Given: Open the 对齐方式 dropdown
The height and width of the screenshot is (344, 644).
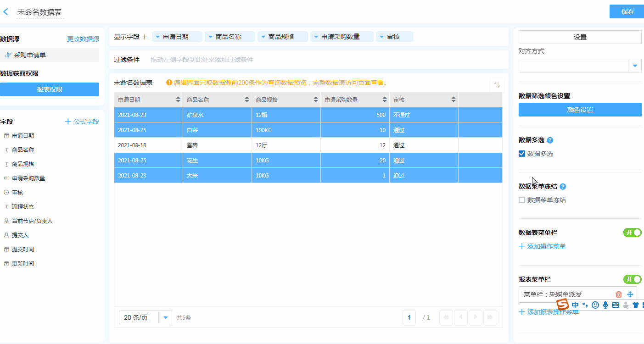Looking at the screenshot, I should click(x=634, y=66).
